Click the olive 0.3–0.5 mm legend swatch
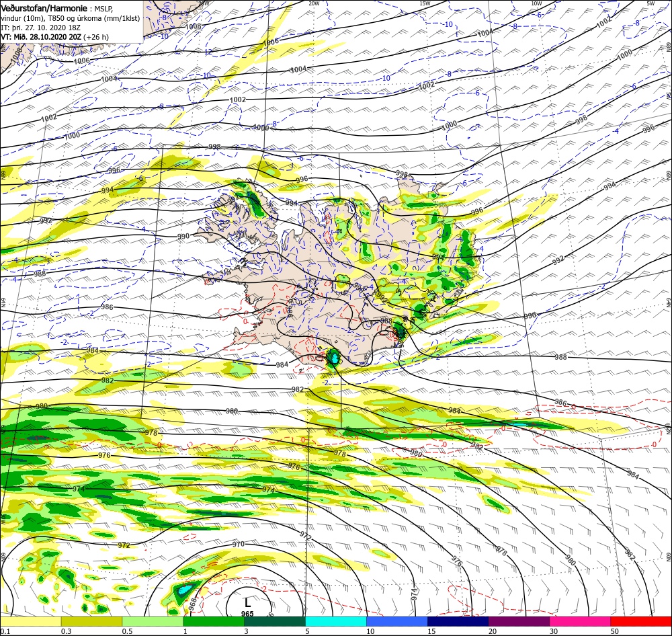Image resolution: width=672 pixels, height=636 pixels. (x=91, y=621)
